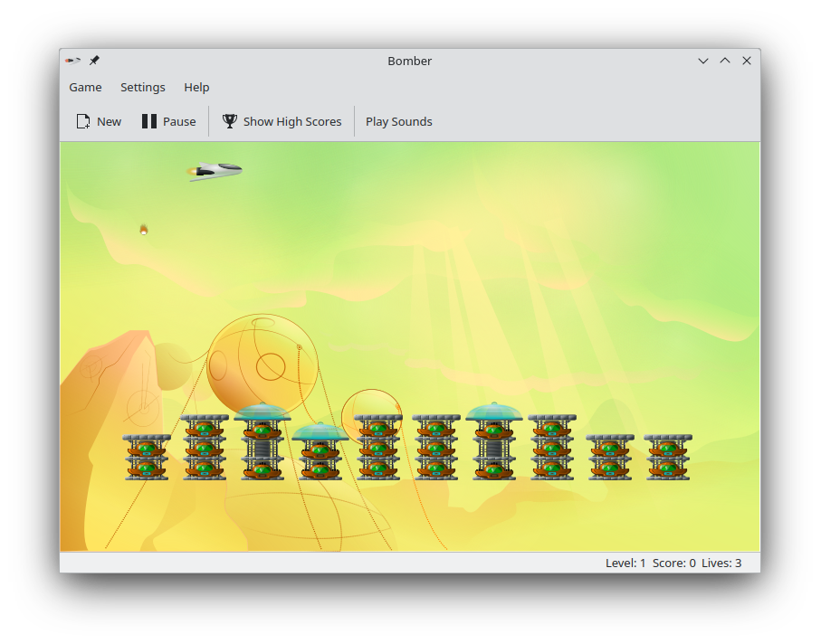This screenshot has height=644, width=821.
Task: Minimize the Bomber window
Action: (x=703, y=61)
